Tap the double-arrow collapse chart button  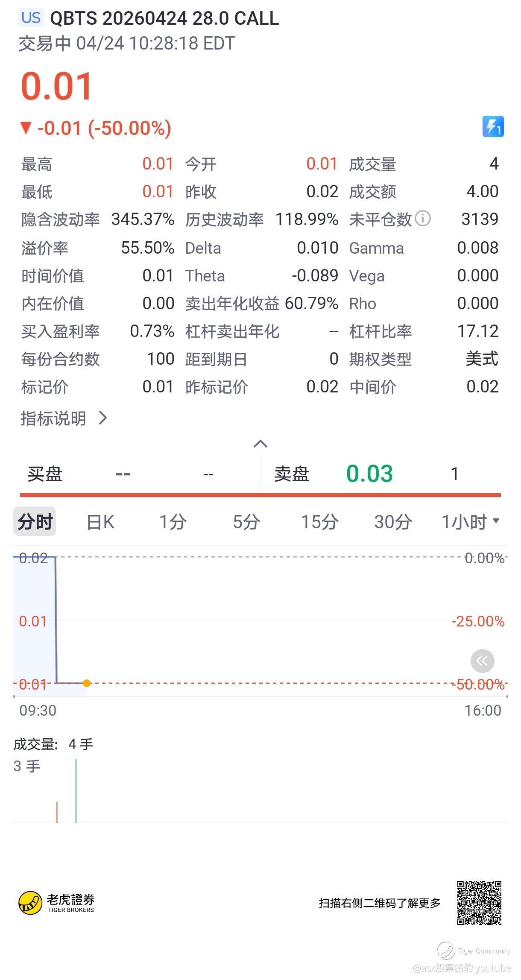(x=482, y=661)
